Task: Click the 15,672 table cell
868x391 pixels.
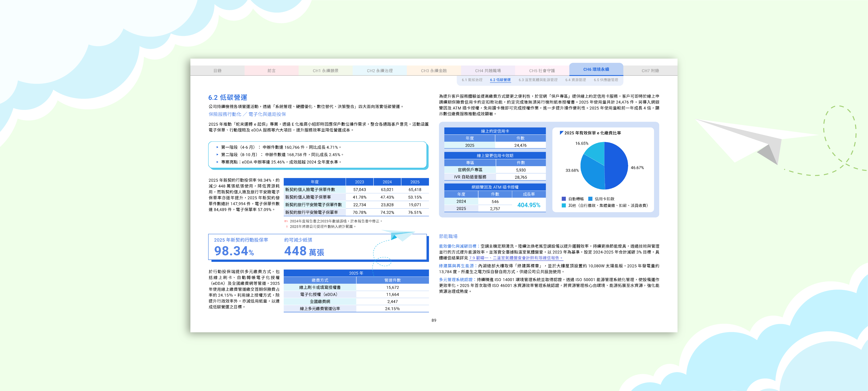Action: (393, 288)
